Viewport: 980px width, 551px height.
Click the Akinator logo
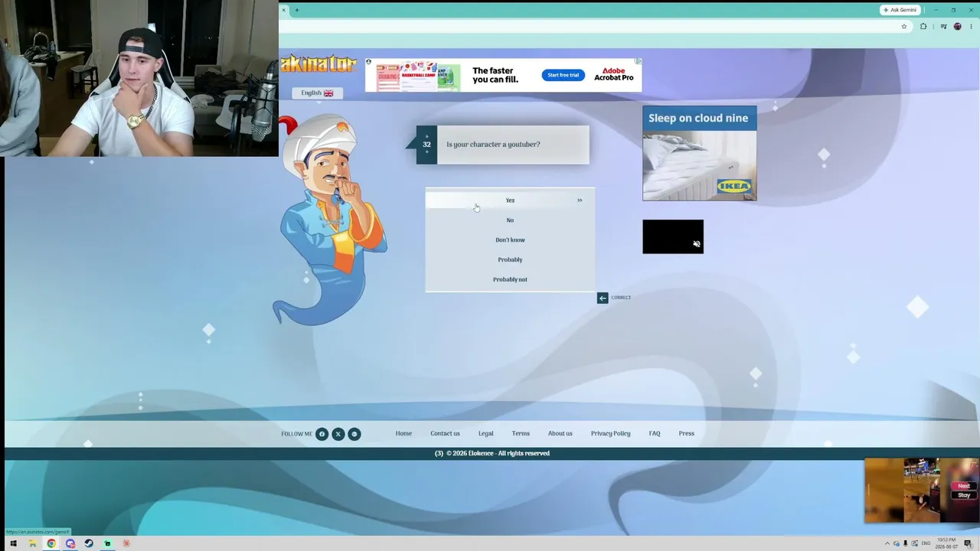318,64
